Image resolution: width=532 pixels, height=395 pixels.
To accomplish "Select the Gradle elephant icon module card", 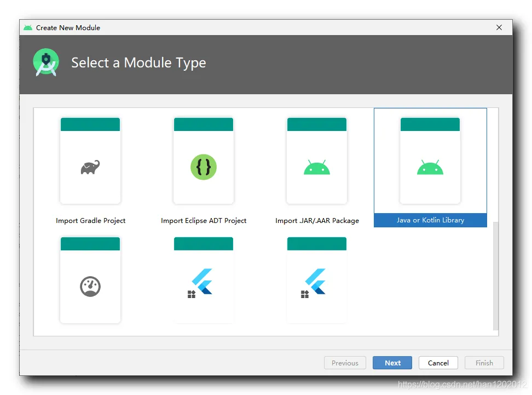I will [x=90, y=161].
